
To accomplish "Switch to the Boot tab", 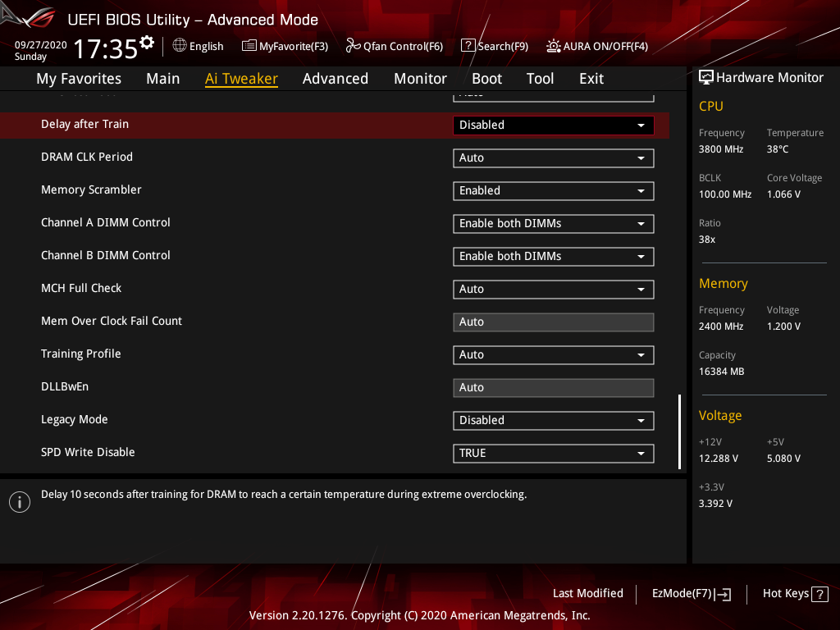I will coord(486,79).
